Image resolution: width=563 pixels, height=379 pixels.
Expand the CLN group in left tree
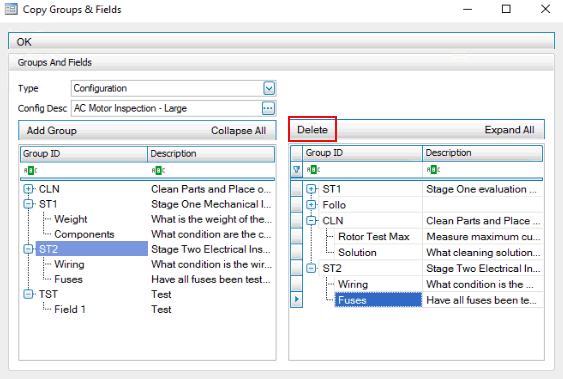(28, 189)
